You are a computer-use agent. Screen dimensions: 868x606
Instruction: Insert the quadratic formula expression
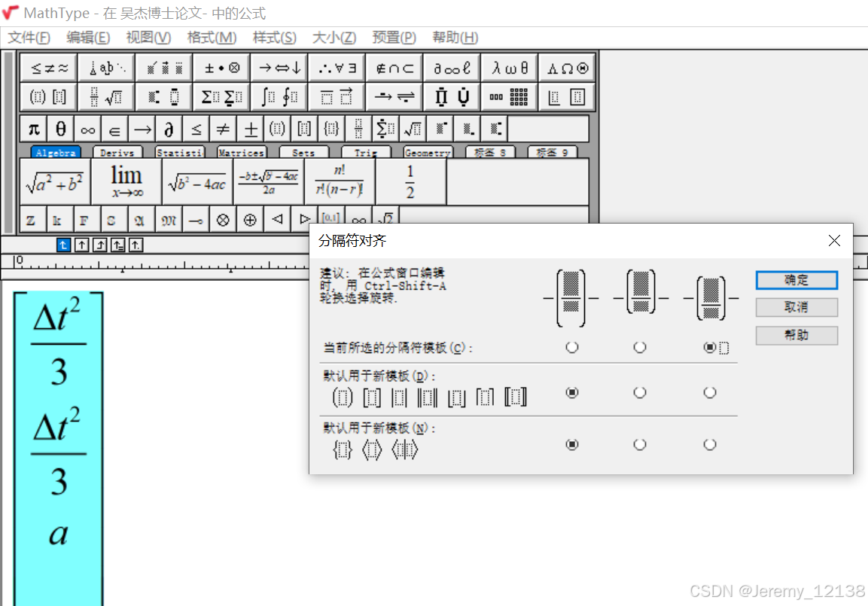(269, 181)
